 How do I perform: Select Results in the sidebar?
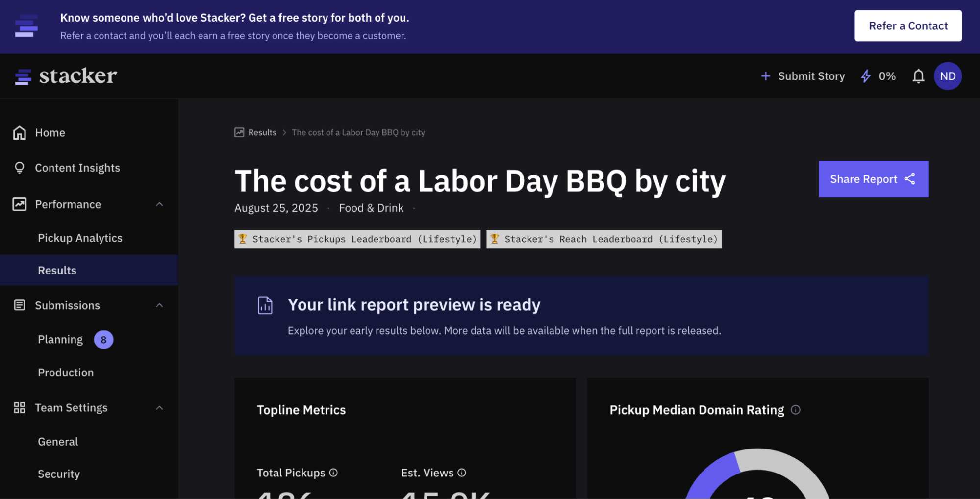89,270
